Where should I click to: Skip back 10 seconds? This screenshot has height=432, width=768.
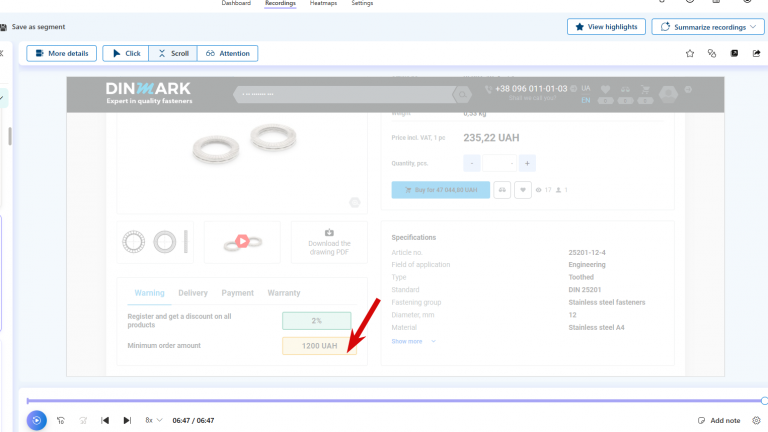click(61, 420)
